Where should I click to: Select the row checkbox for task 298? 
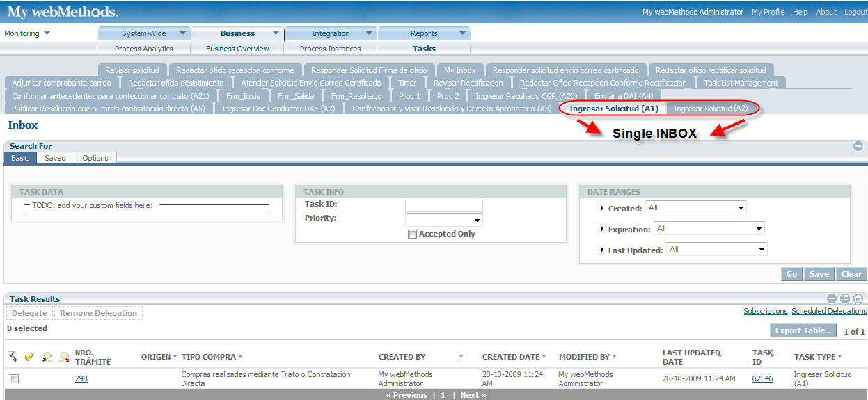pos(14,379)
